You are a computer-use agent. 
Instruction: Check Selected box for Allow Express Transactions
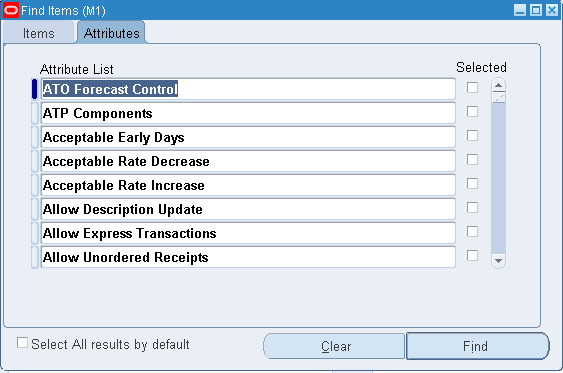click(x=472, y=232)
